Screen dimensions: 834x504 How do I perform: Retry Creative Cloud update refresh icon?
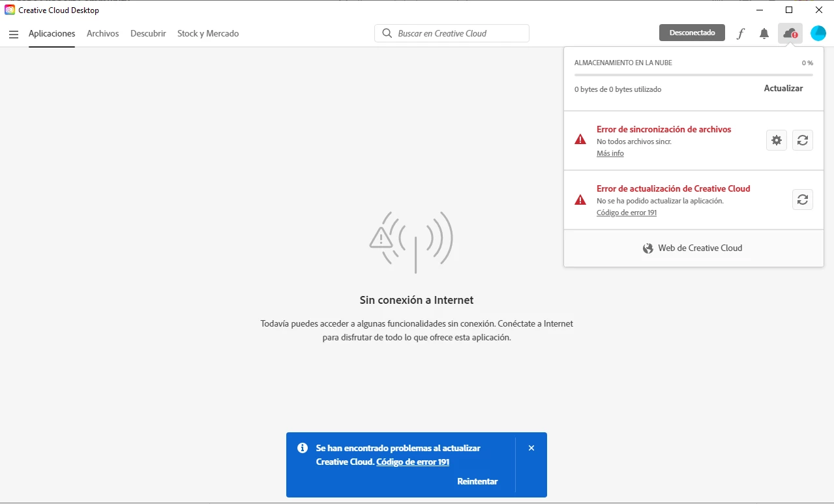click(x=803, y=200)
